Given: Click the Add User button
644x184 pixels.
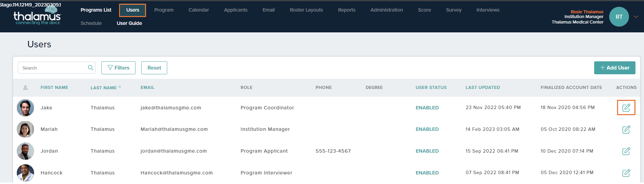Looking at the screenshot, I should (x=615, y=68).
